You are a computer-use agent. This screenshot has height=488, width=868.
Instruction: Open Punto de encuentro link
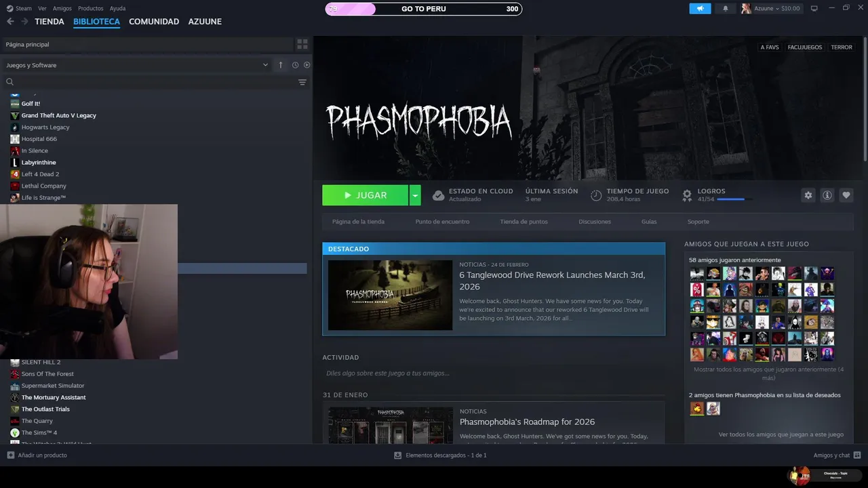[x=442, y=222]
